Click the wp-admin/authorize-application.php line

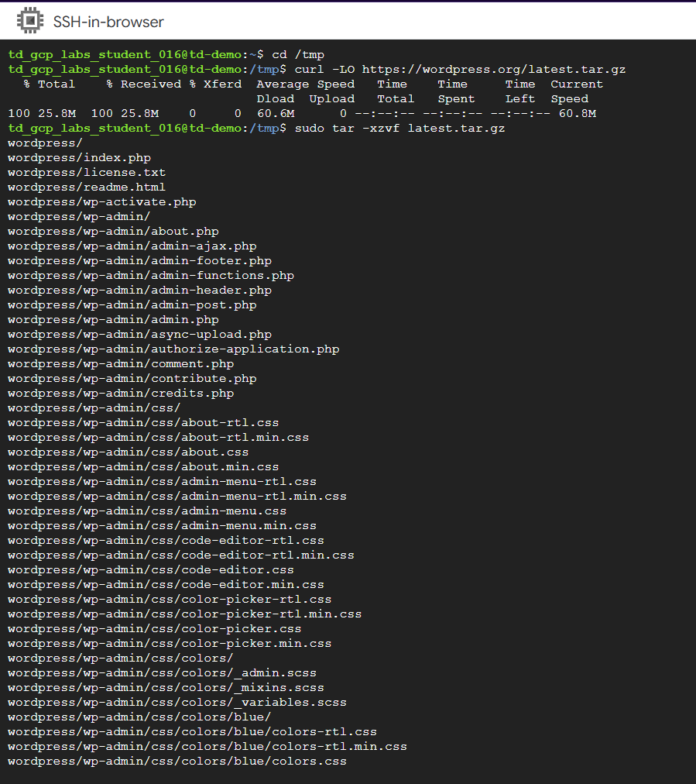[173, 349]
